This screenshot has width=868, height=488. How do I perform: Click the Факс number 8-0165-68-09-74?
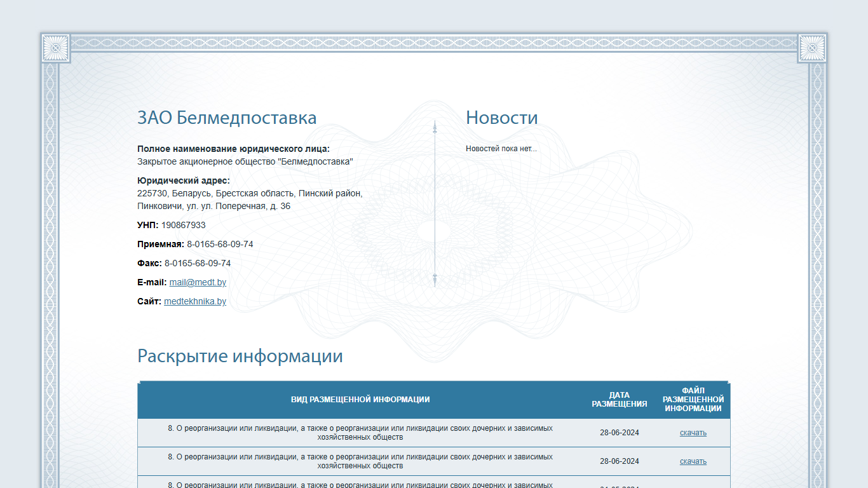(198, 263)
